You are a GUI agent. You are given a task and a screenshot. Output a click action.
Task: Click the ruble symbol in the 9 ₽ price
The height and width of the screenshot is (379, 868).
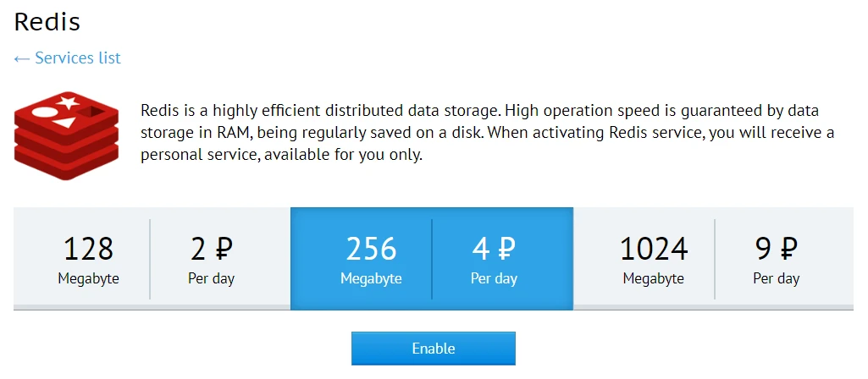coord(788,249)
